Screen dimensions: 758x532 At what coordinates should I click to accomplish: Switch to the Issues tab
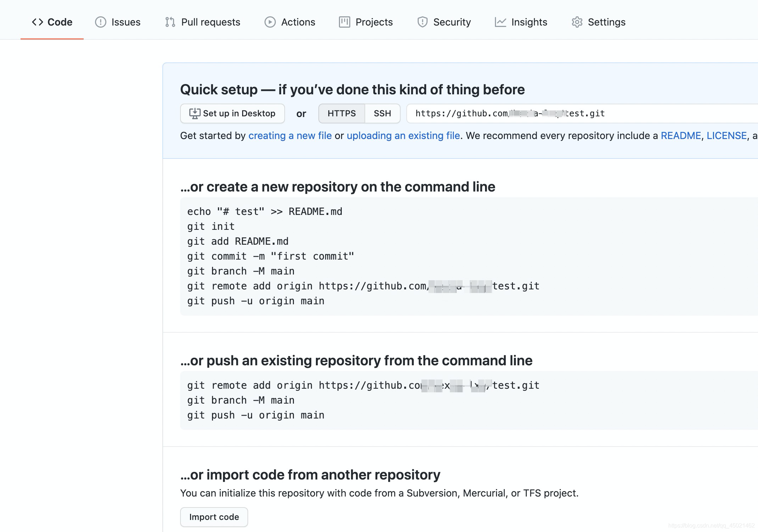point(118,22)
